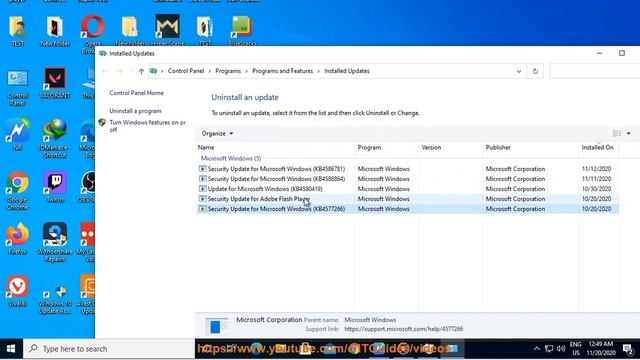Click Control Panel in the breadcrumb
This screenshot has width=640, height=360.
coord(186,71)
